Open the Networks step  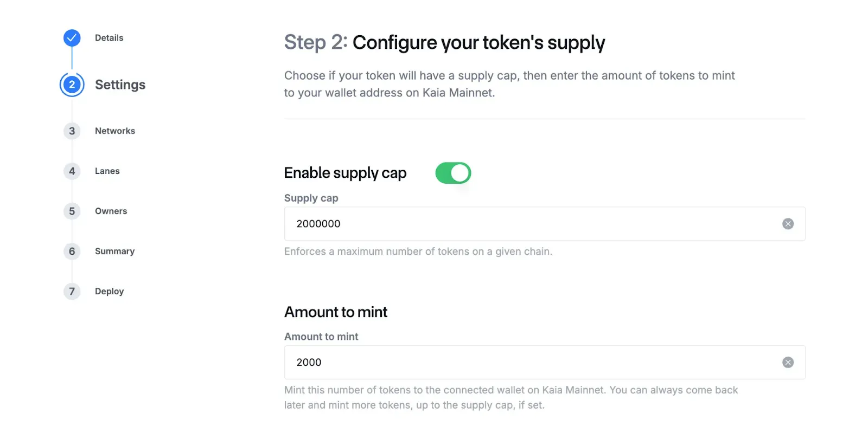coord(115,131)
